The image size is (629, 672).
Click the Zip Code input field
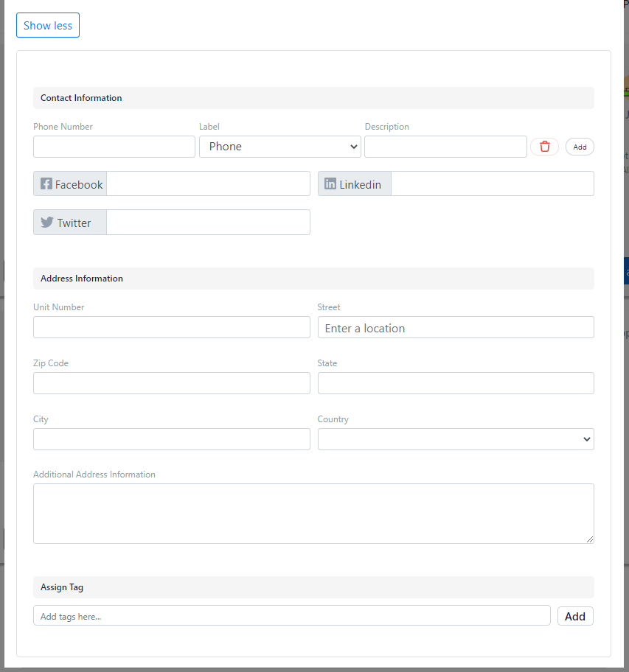pos(172,383)
